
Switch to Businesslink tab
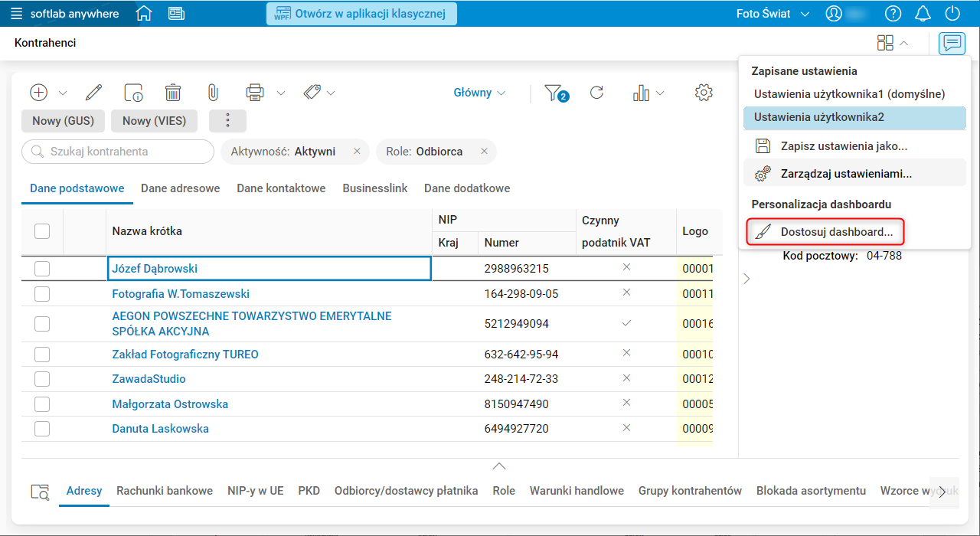[x=375, y=188]
